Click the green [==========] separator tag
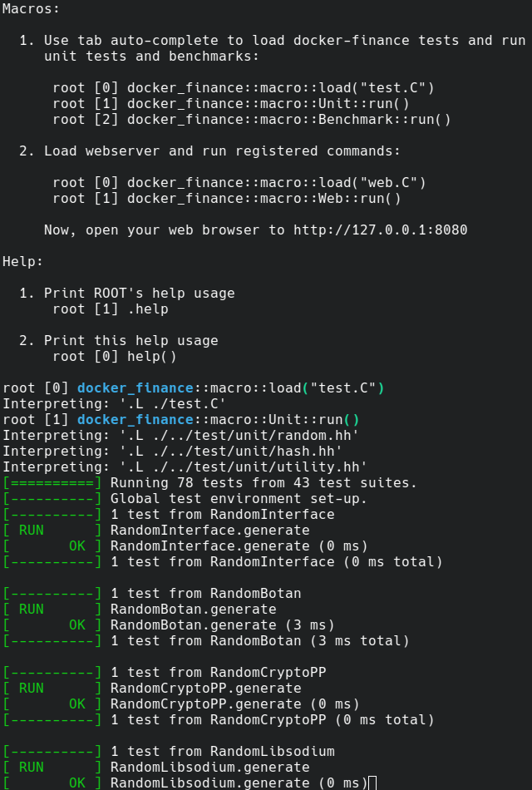The height and width of the screenshot is (790, 532). [x=52, y=482]
